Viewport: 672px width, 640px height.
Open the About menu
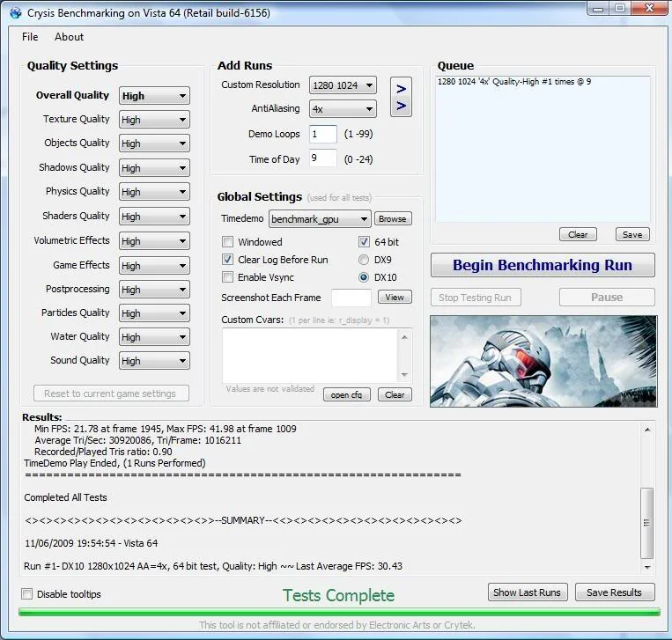[x=69, y=37]
